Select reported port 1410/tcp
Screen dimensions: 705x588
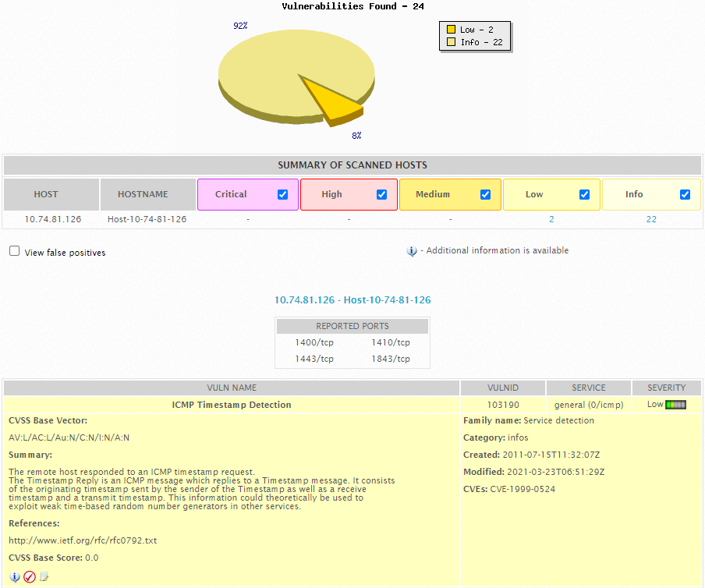click(391, 342)
